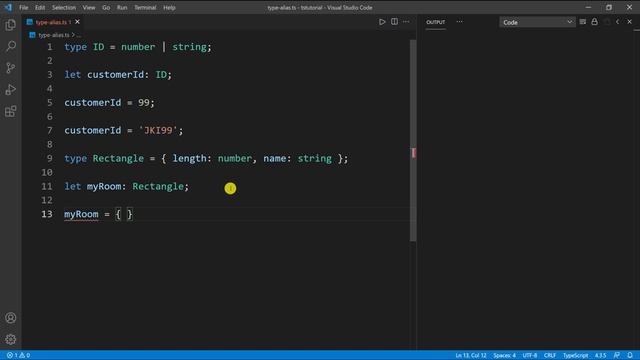Click the 'JKI99' string on line 7
Screen dimensions: 640x360
pyautogui.click(x=158, y=130)
